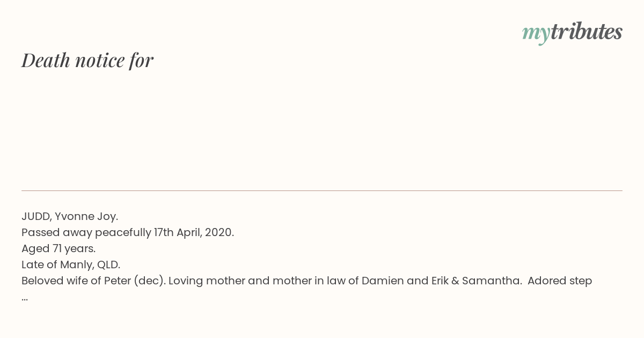644x338 pixels.
Task: Click the horizontal divider line
Action: tap(322, 190)
